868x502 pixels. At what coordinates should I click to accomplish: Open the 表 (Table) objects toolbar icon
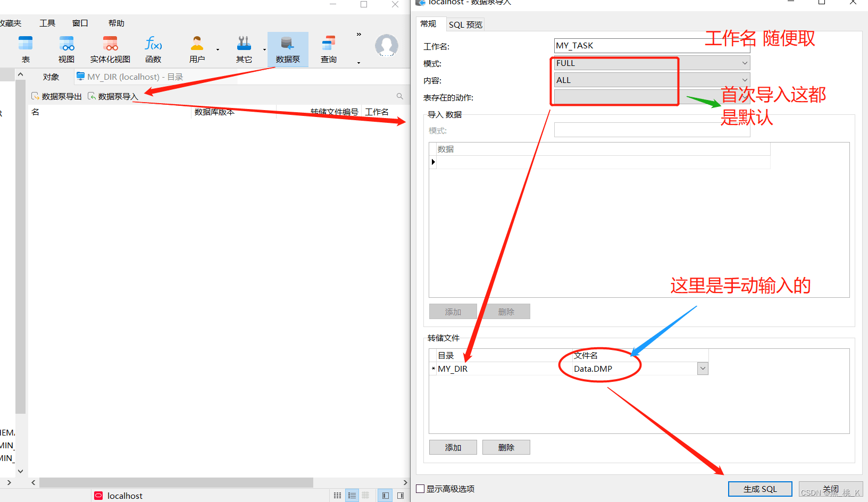click(x=26, y=49)
